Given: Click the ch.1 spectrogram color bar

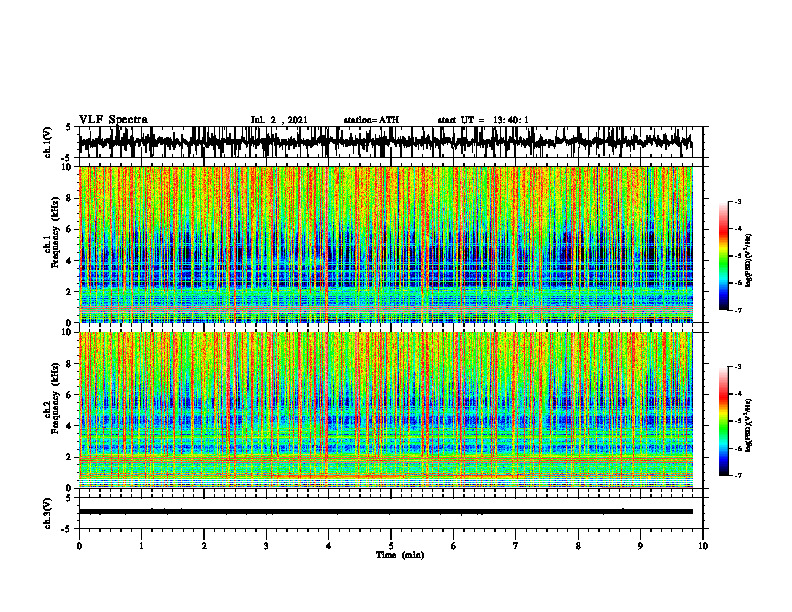Looking at the screenshot, I should tap(724, 256).
